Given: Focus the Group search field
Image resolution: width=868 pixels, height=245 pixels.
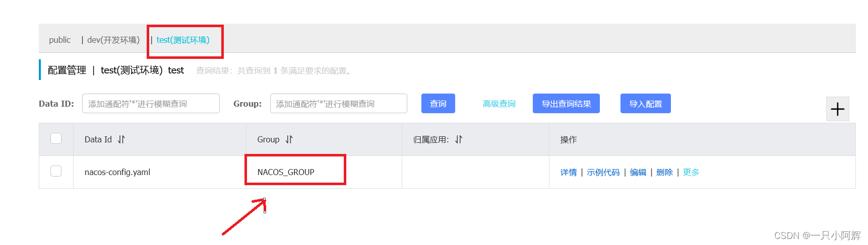Looking at the screenshot, I should point(339,104).
